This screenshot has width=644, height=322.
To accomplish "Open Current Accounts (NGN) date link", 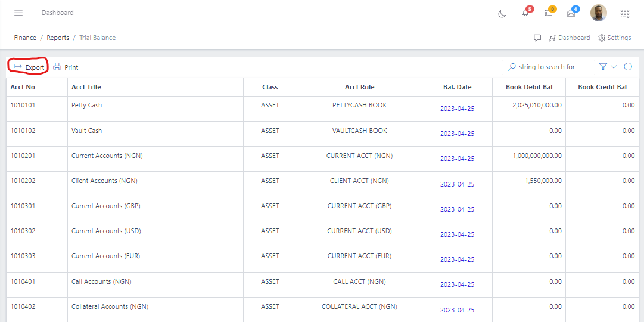I will tap(457, 159).
